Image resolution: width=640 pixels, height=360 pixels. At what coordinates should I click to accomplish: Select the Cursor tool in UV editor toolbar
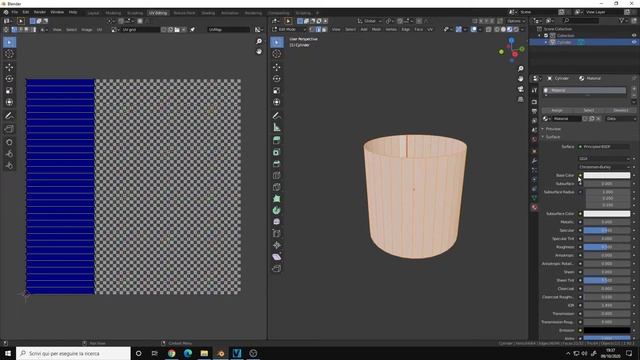click(9, 54)
